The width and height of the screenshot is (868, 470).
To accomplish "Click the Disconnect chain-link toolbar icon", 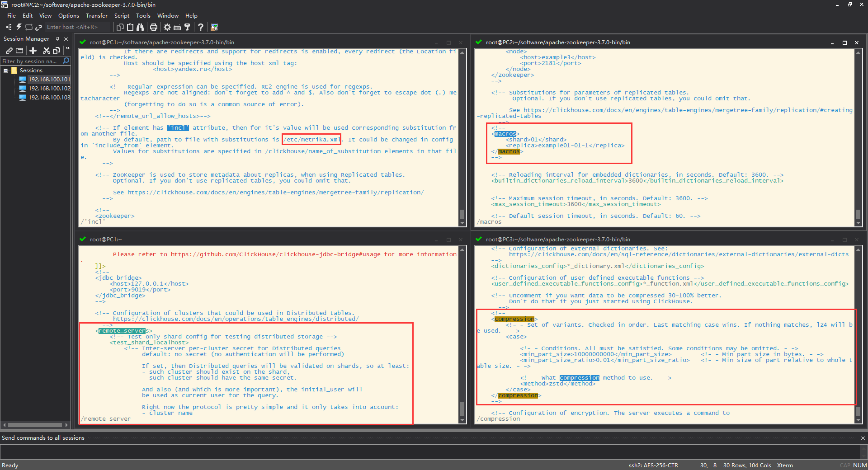I will coord(39,27).
